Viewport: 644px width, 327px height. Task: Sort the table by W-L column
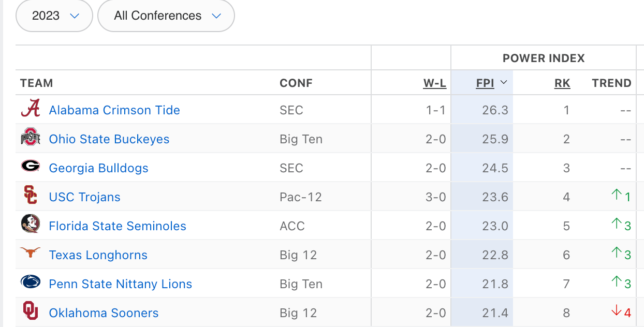434,83
